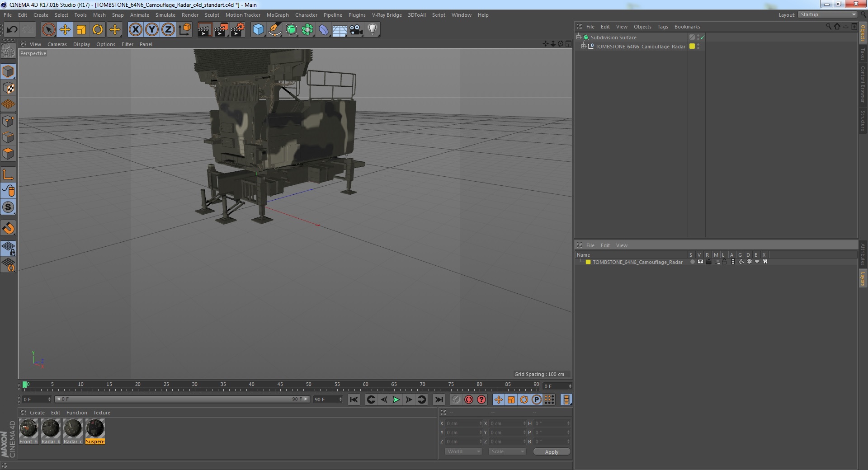This screenshot has width=868, height=470.
Task: Add a camera object
Action: coord(356,30)
